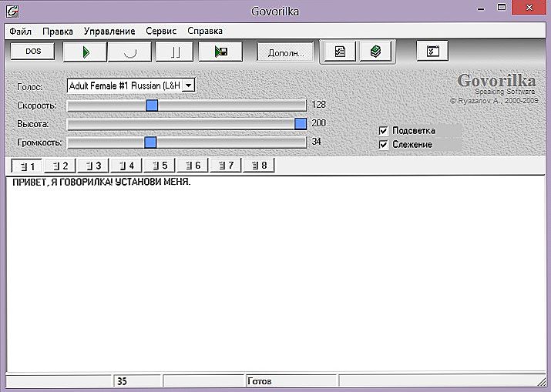The height and width of the screenshot is (392, 551).
Task: Click the settings window icon in toolbar
Action: (432, 52)
